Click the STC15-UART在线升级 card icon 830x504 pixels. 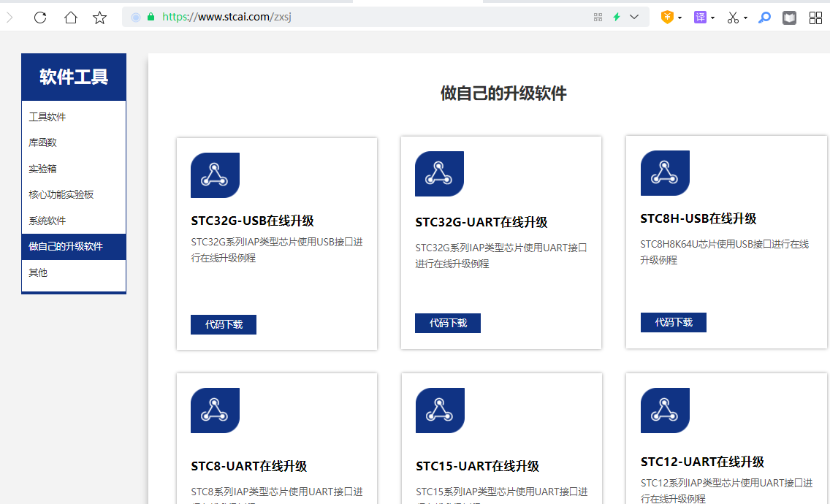point(440,411)
